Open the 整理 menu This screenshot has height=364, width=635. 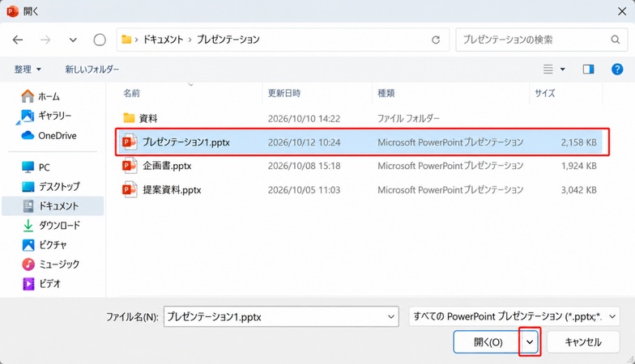[x=28, y=70]
